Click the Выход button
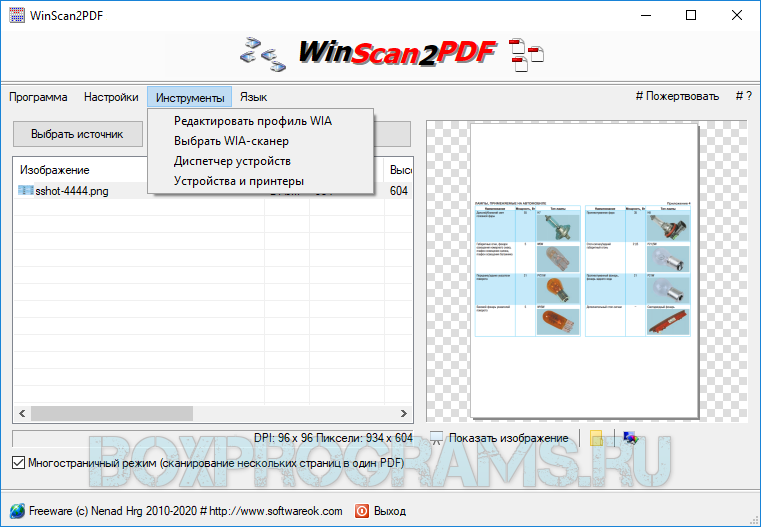The height and width of the screenshot is (527, 761). coord(381,511)
